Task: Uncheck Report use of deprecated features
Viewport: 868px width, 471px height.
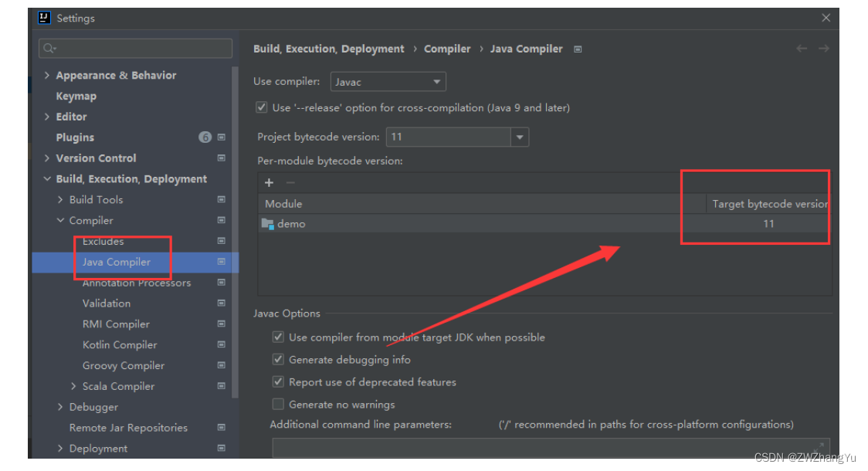Action: click(x=278, y=382)
